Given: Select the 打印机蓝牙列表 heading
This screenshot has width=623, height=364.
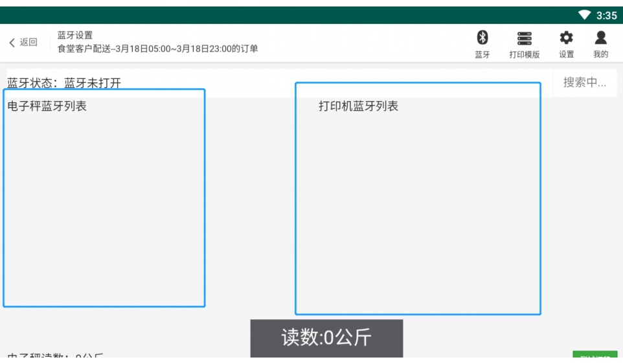Looking at the screenshot, I should (358, 107).
